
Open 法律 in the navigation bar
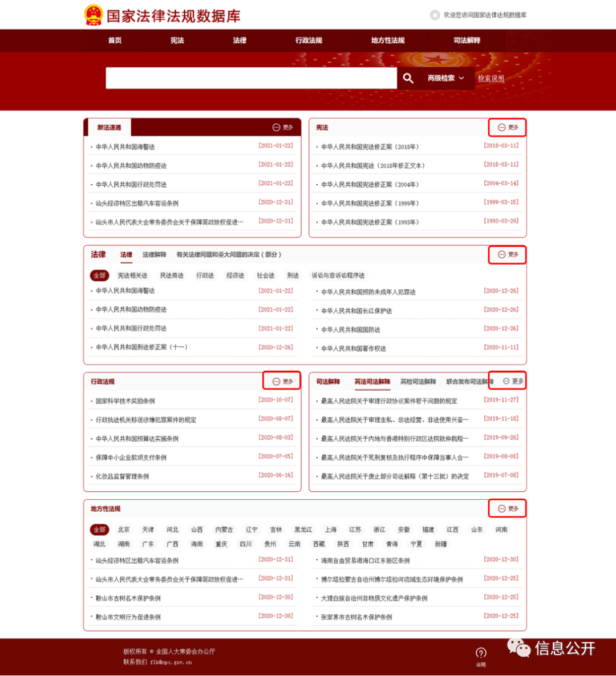(240, 41)
